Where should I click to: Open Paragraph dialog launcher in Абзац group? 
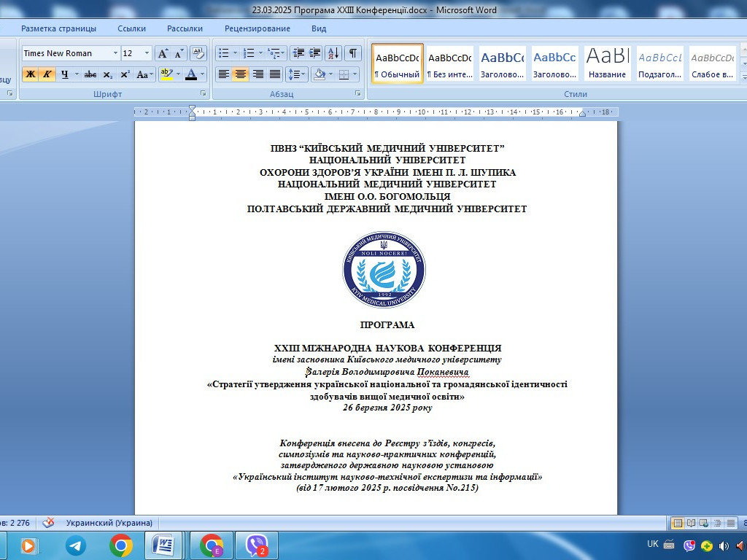click(x=357, y=94)
